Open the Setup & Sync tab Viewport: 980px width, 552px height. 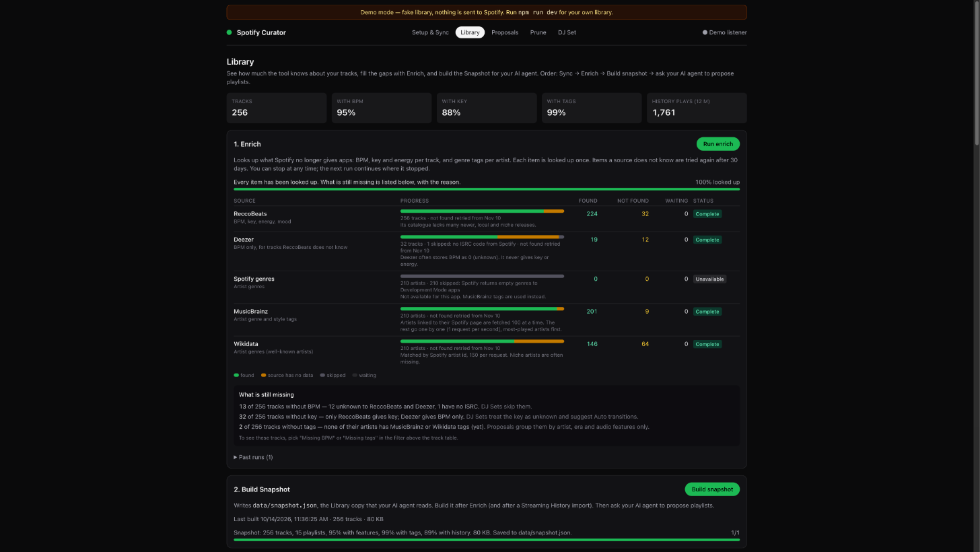pos(430,32)
